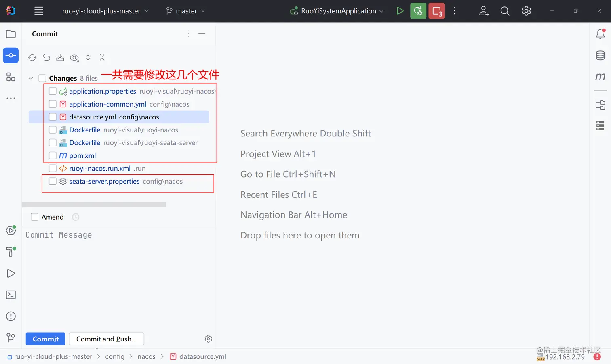Open the Build hammer tool window icon
The width and height of the screenshot is (611, 364).
click(11, 251)
